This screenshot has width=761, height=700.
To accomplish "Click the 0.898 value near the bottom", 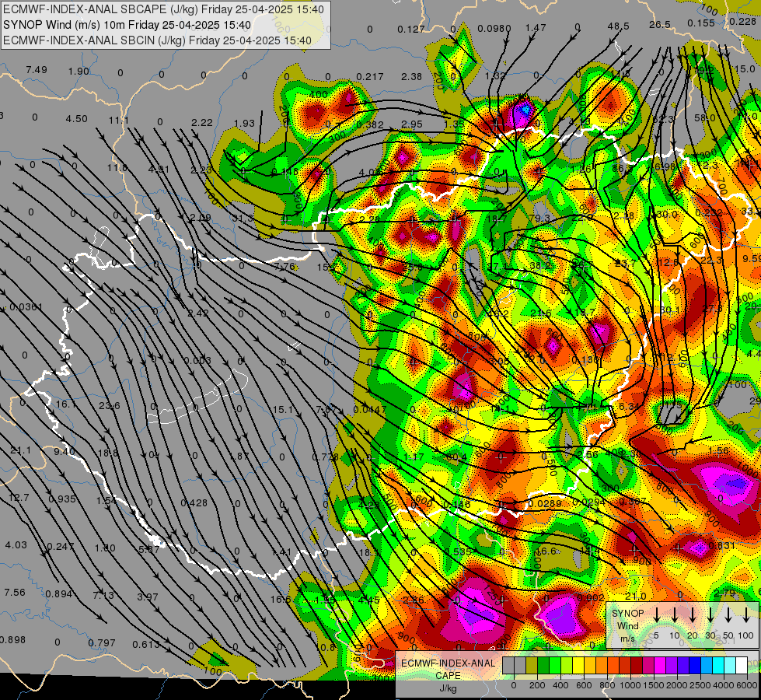I will tap(12, 640).
